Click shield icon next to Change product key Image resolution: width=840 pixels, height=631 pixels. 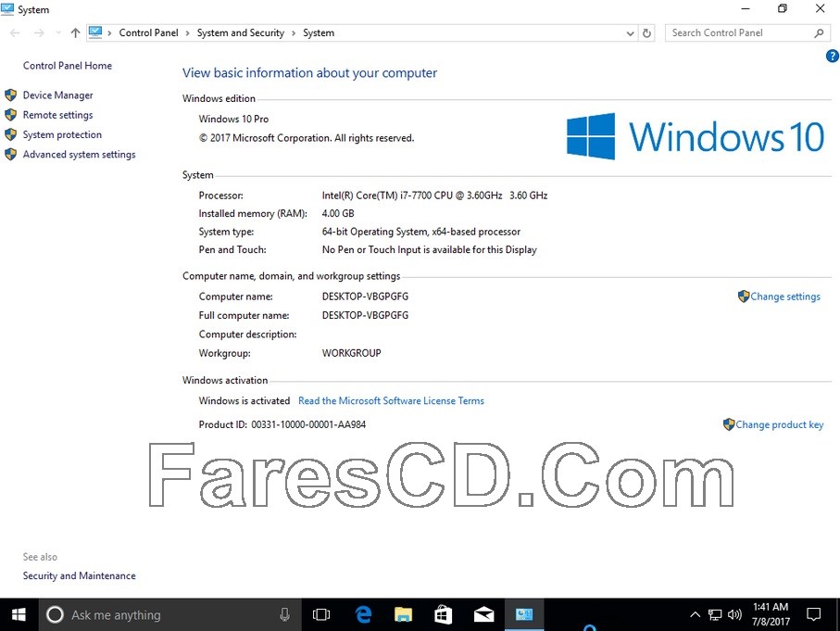pos(729,424)
